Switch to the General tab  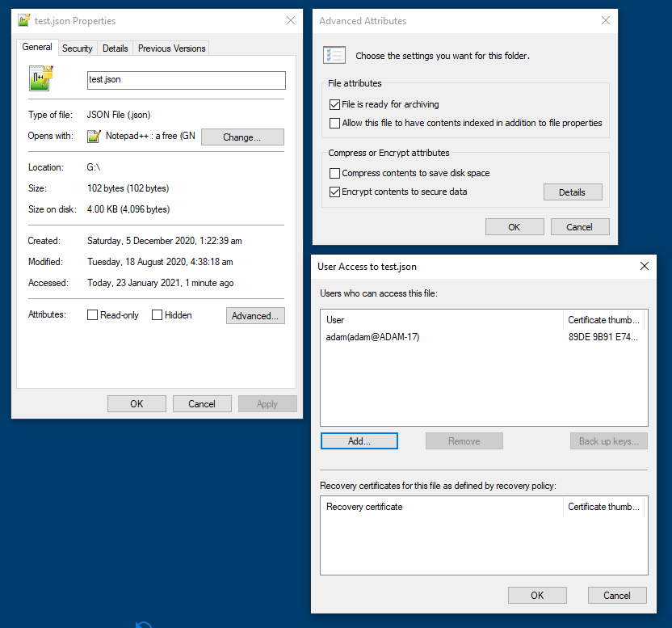(37, 47)
